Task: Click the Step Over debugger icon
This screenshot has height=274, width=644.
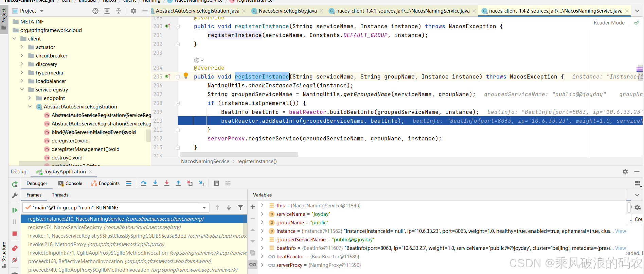Action: [144, 183]
